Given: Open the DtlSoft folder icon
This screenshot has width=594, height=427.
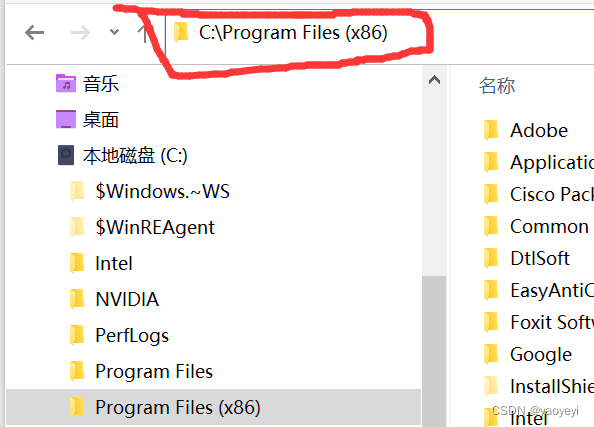Looking at the screenshot, I should click(x=491, y=258).
